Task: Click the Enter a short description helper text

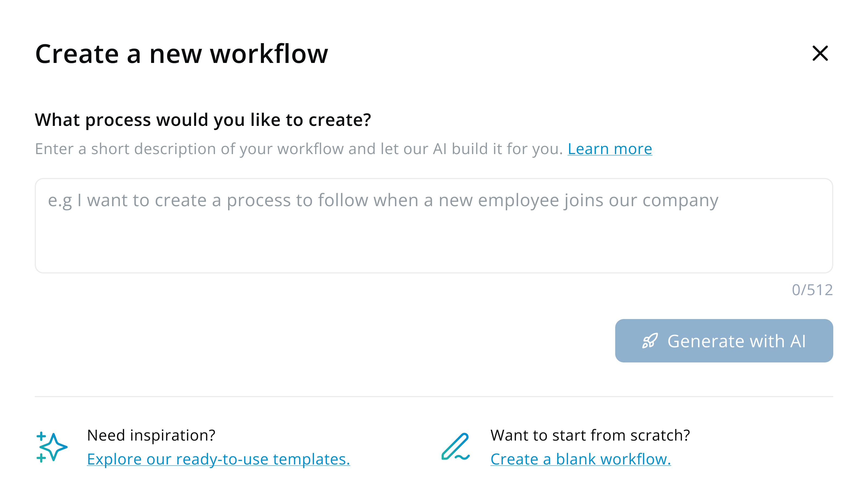Action: coord(299,149)
